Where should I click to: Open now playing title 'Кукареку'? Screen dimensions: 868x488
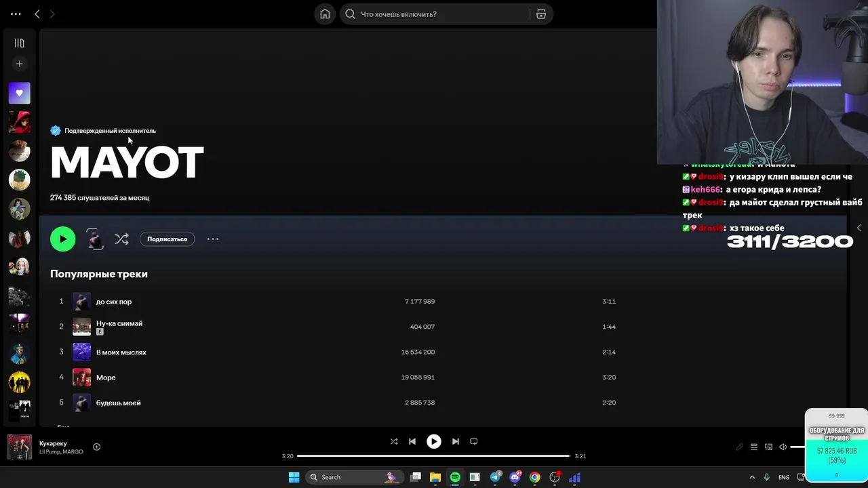point(53,443)
